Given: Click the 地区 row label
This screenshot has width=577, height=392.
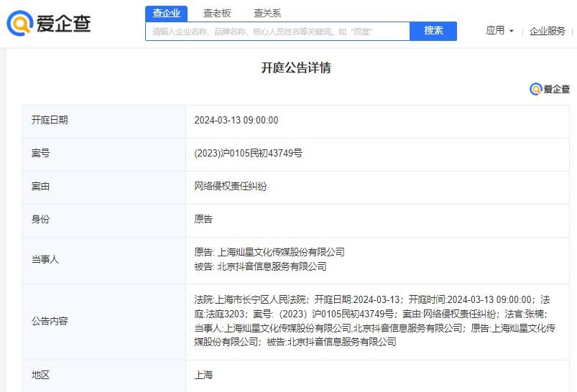Looking at the screenshot, I should (40, 375).
